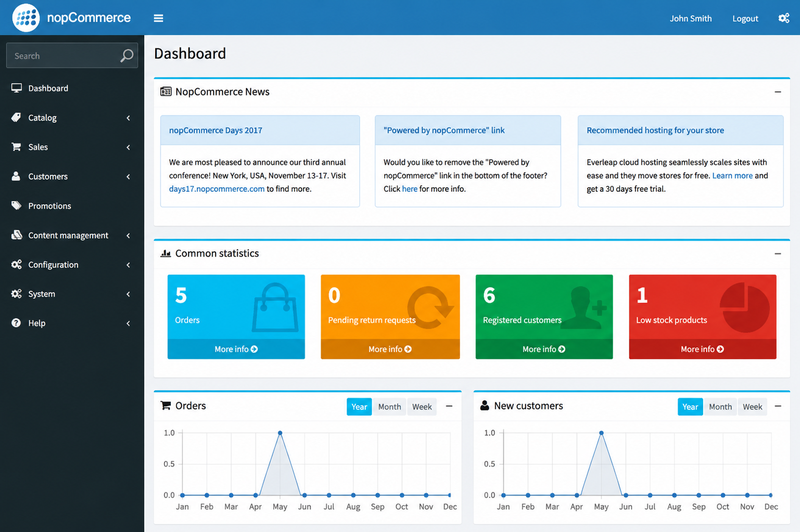The height and width of the screenshot is (532, 800).
Task: Click the cart icon in Orders chart header
Action: pyautogui.click(x=166, y=406)
